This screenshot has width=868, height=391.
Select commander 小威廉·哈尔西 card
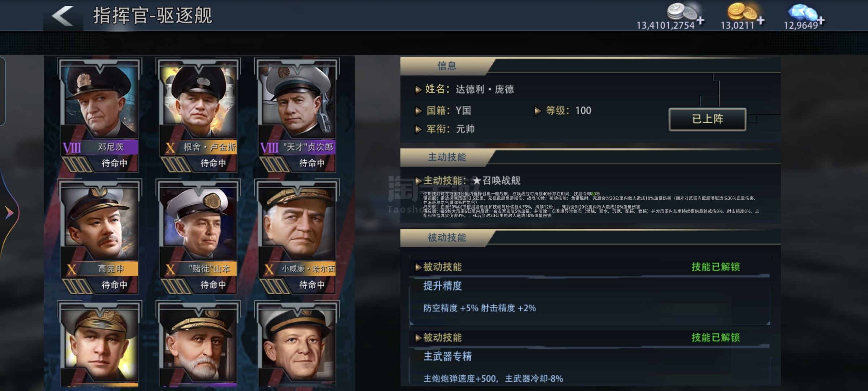(297, 237)
